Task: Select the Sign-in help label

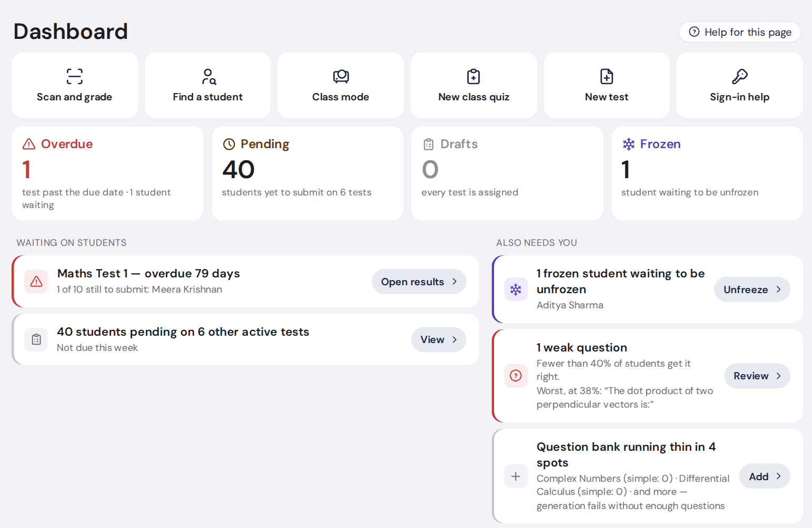Action: pos(739,97)
